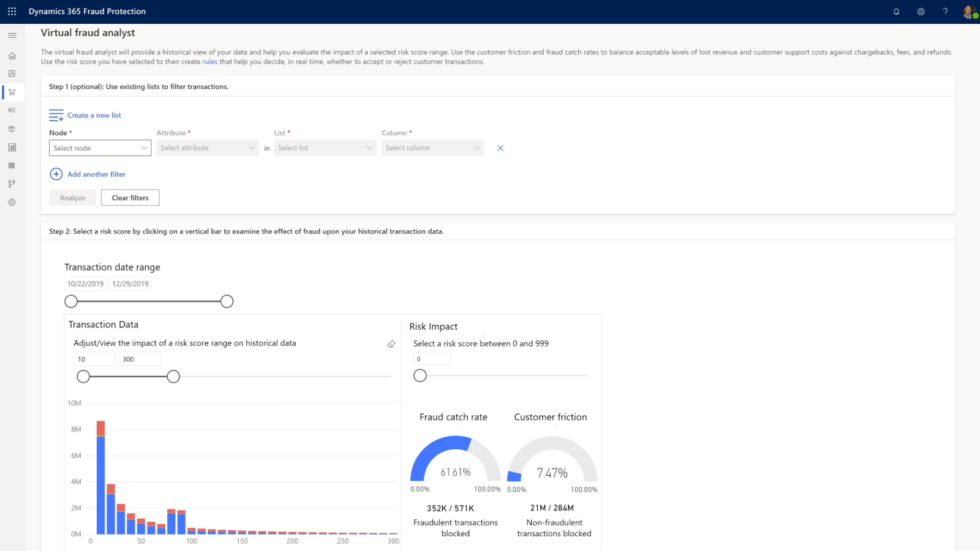Image resolution: width=980 pixels, height=551 pixels.
Task: Click the Risk Impact score input
Action: click(432, 359)
